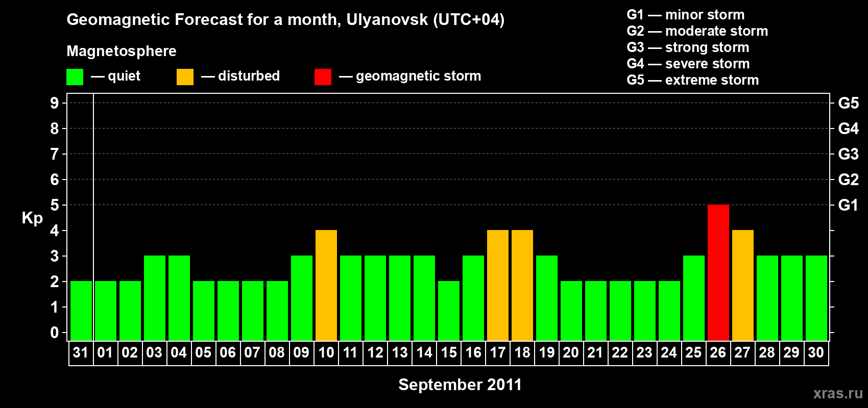Click the Kp value "0" on the left axis
Image resolution: width=868 pixels, height=408 pixels.
click(55, 333)
